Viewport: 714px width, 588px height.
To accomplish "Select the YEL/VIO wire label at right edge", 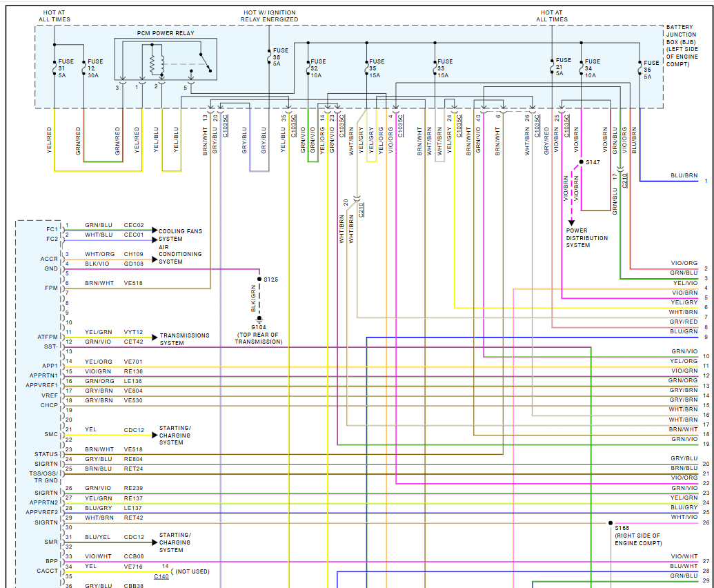I will pos(685,283).
